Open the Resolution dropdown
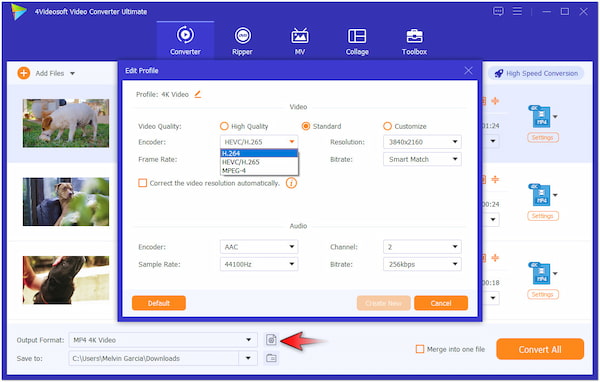600x382 pixels. pos(422,142)
